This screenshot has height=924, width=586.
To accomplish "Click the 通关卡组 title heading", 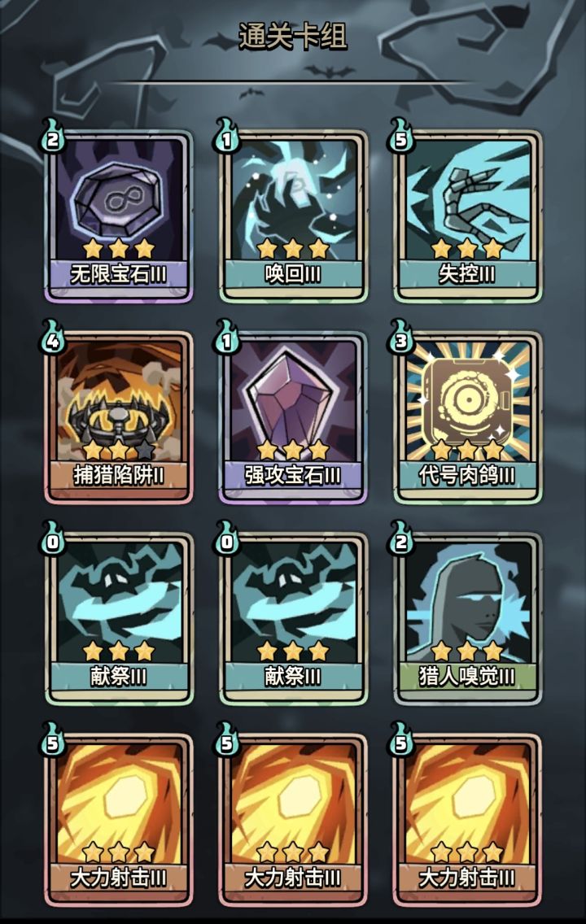I will tap(293, 36).
